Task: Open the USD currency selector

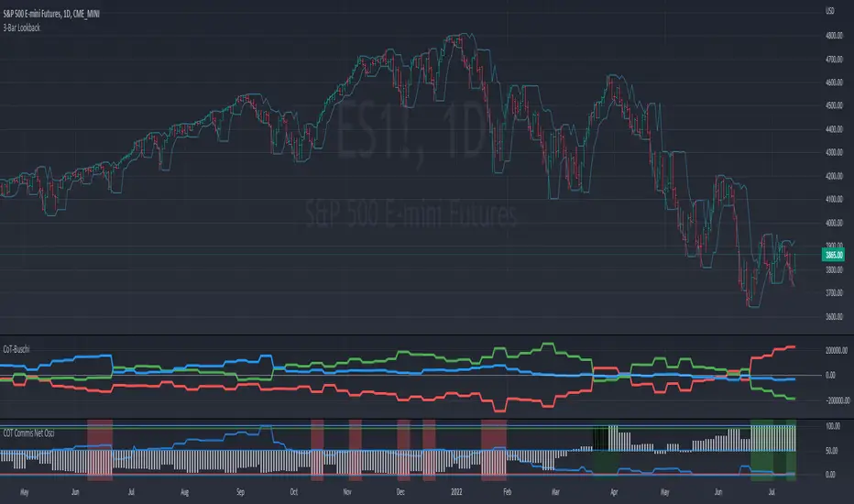Action: pyautogui.click(x=829, y=11)
